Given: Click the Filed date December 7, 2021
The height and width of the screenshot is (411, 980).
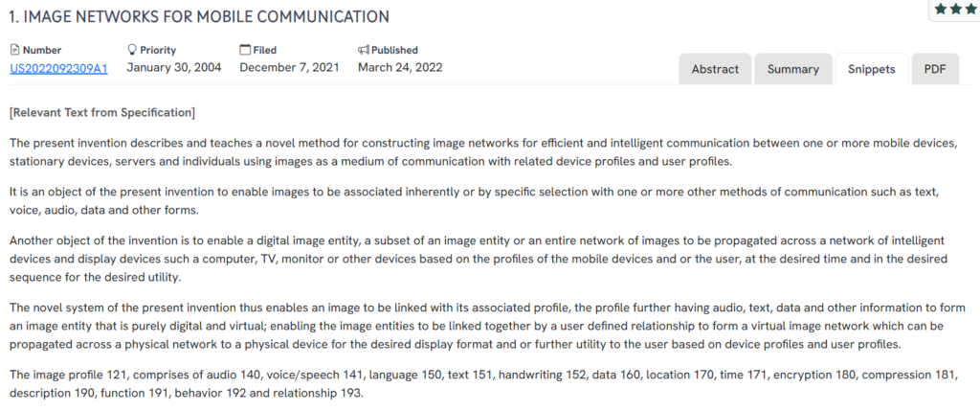Looking at the screenshot, I should point(290,68).
